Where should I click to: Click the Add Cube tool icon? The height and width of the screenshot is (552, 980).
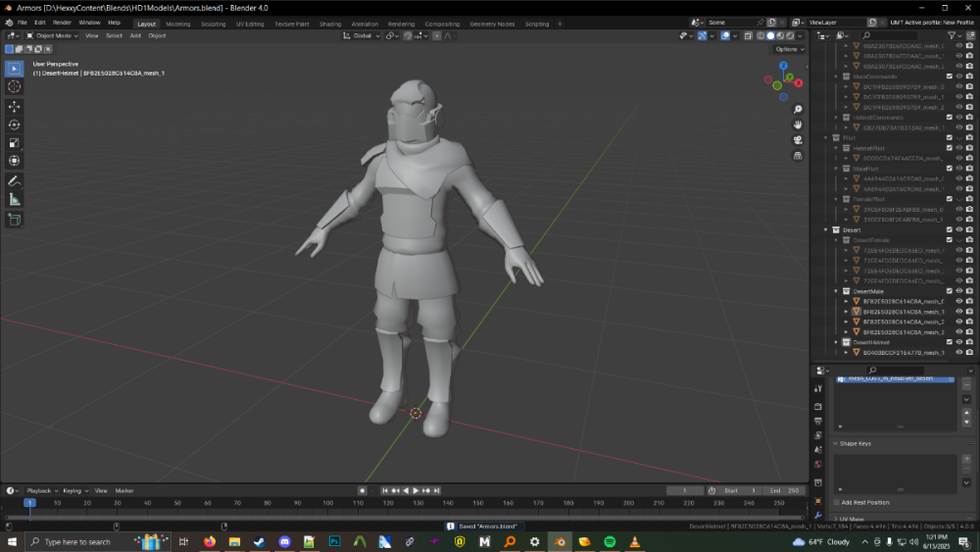click(x=14, y=220)
